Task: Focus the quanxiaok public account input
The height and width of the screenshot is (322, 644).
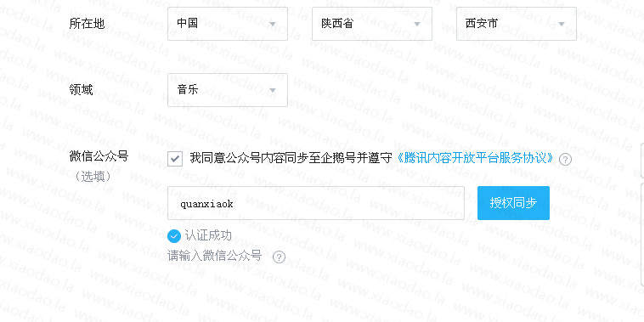Action: click(316, 203)
